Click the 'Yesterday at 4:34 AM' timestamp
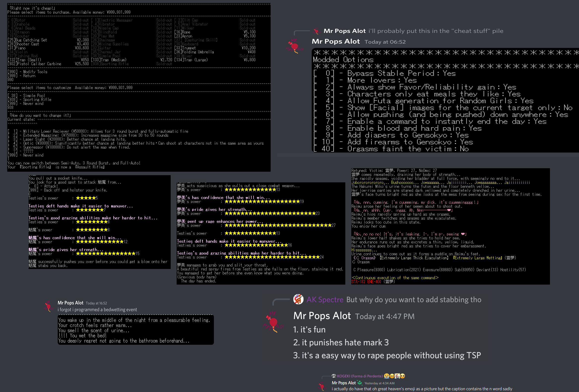 379,383
